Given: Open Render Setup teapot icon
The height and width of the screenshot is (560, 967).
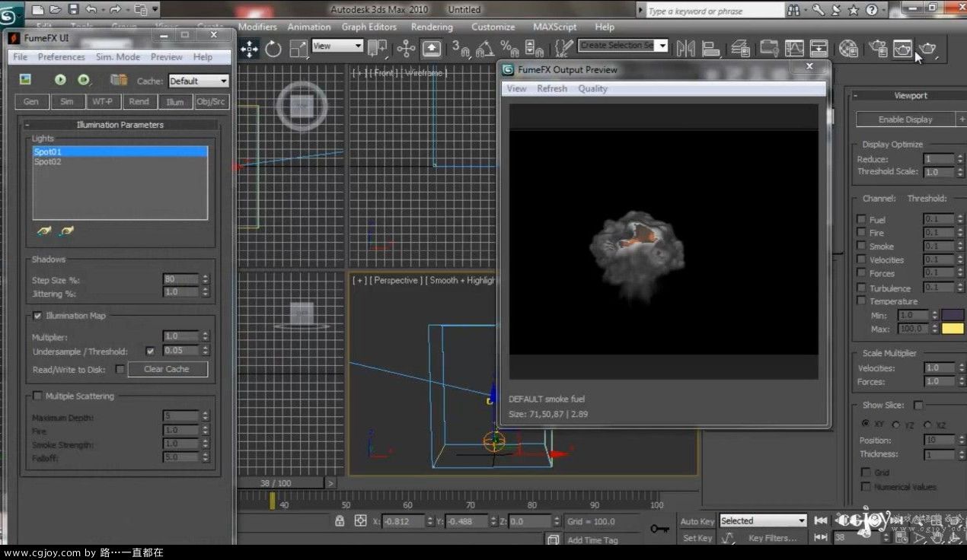Looking at the screenshot, I should (x=879, y=49).
